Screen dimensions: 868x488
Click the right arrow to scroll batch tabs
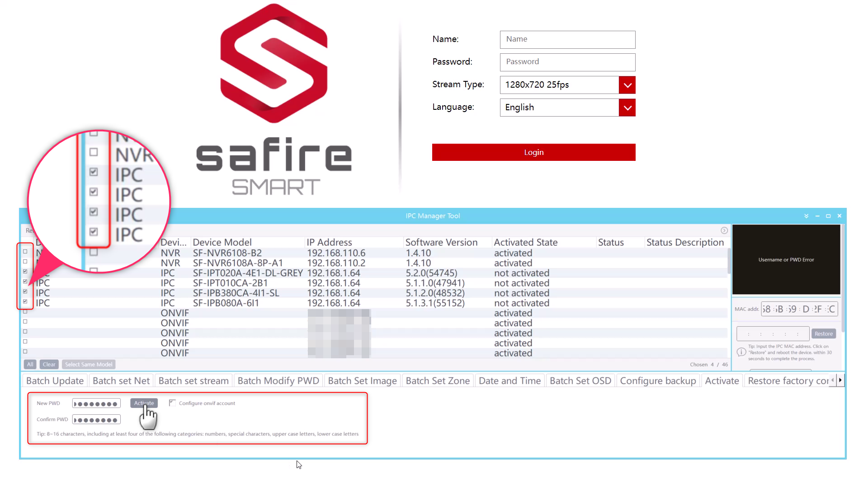tap(840, 380)
